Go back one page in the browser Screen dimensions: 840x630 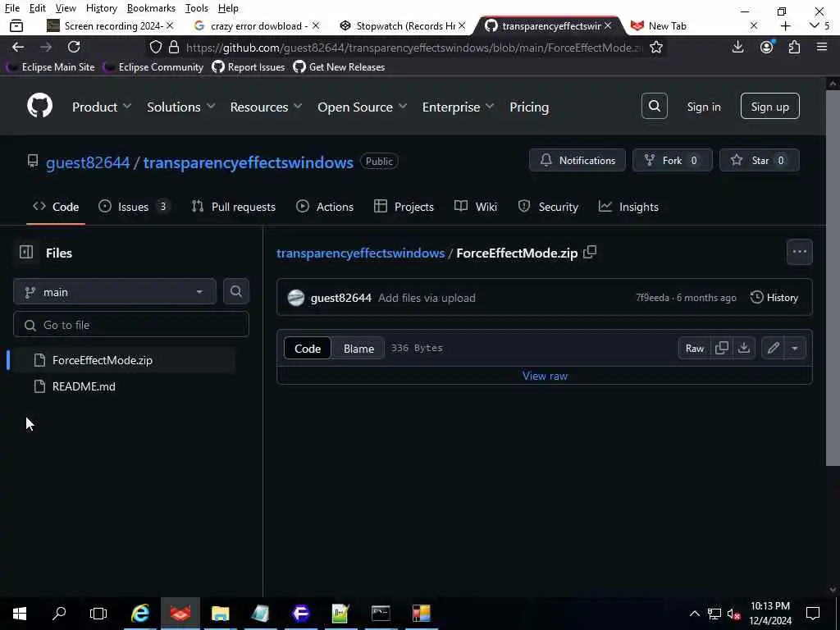pos(18,47)
